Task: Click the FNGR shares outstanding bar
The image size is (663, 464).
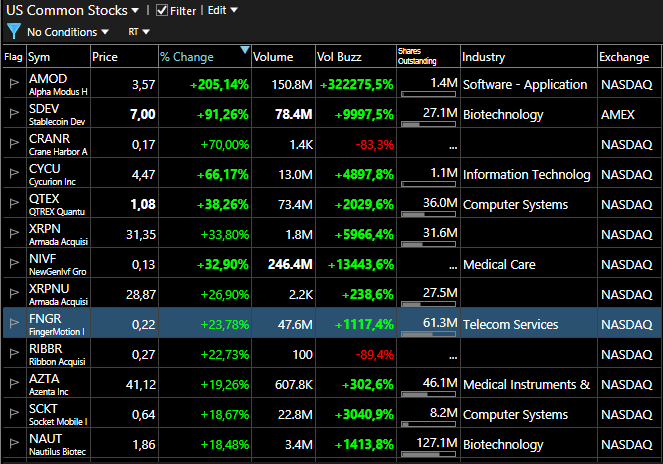Action: pos(428,334)
